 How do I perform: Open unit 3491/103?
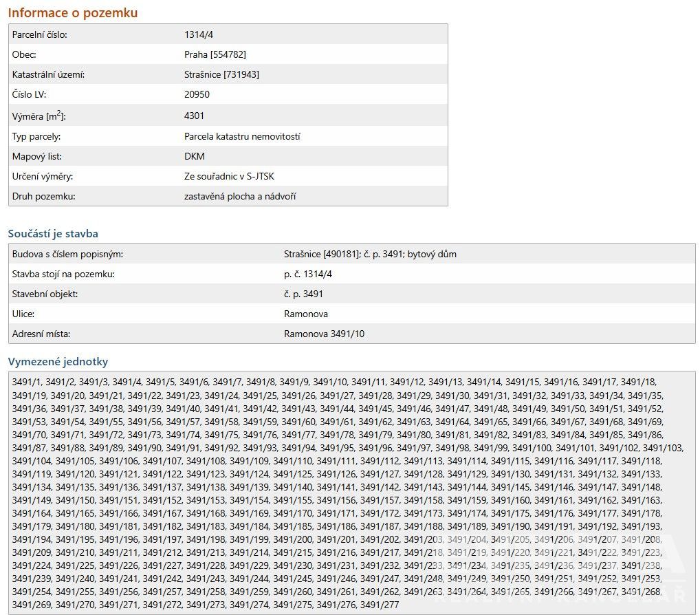point(662,448)
